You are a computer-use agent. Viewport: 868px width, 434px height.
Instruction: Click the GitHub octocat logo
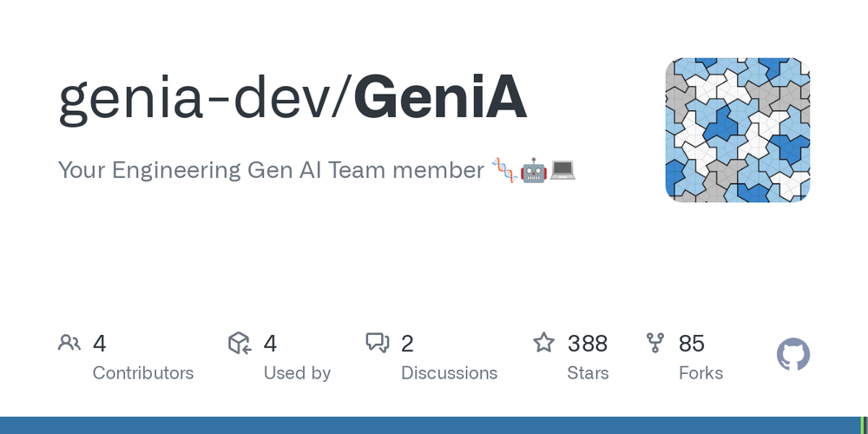tap(793, 354)
